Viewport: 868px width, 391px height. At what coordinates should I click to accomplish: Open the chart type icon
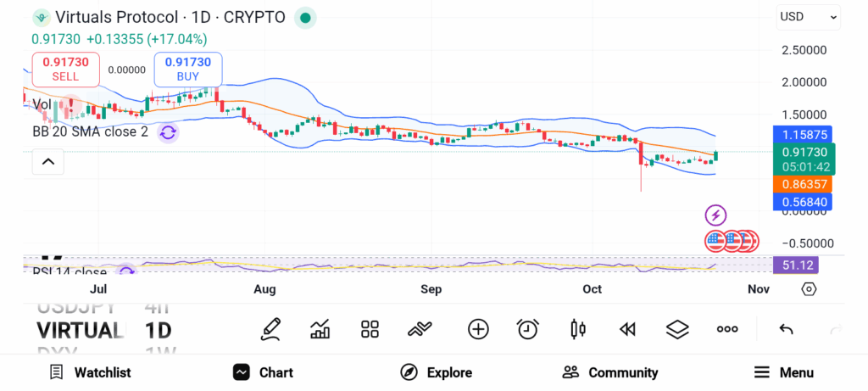[320, 329]
